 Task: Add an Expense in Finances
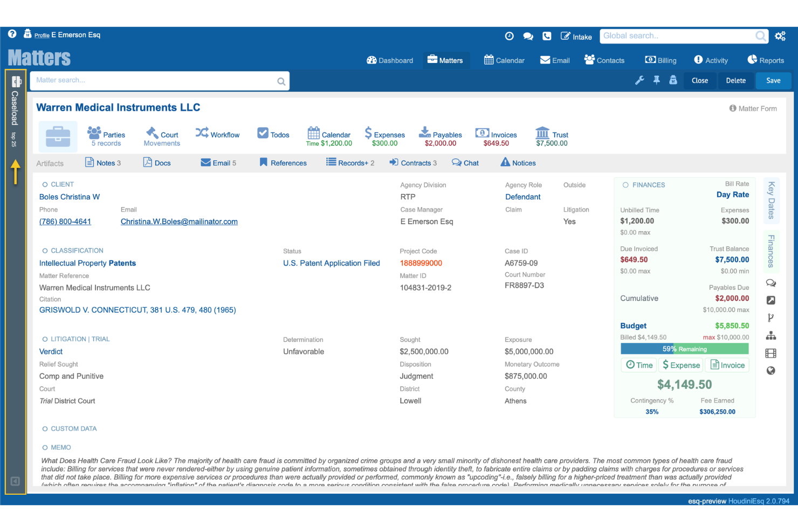pyautogui.click(x=681, y=365)
